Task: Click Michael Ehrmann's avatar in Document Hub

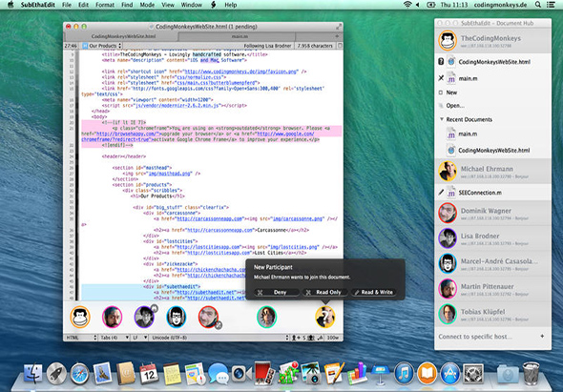Action: pos(448,172)
